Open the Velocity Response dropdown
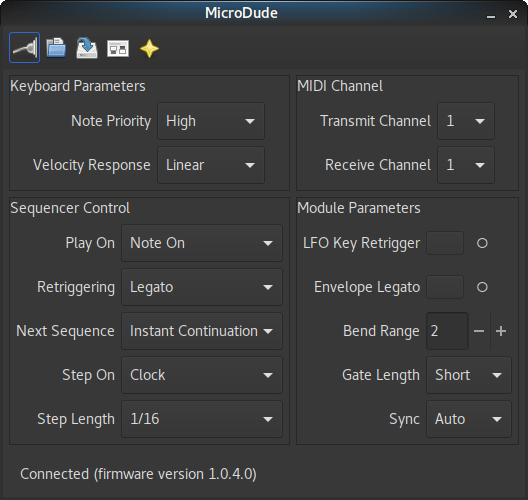This screenshot has width=528, height=500. pos(211,165)
